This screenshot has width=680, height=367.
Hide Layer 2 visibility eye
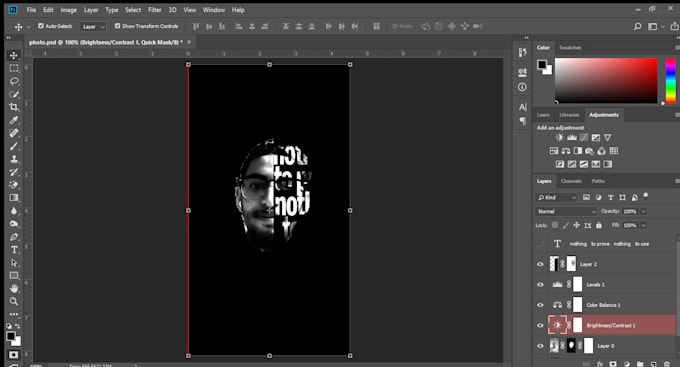coord(540,264)
